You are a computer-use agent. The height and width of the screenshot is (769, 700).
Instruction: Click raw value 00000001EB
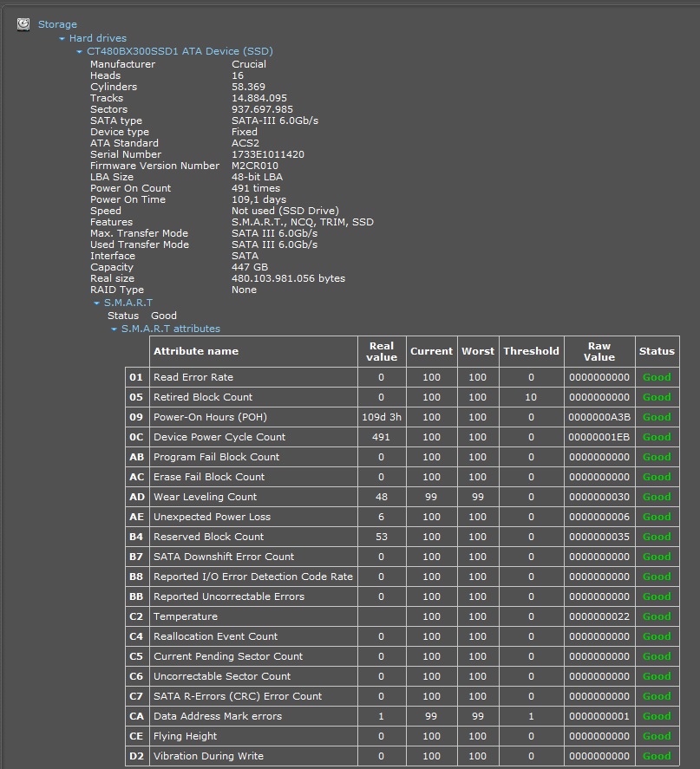[x=599, y=437]
